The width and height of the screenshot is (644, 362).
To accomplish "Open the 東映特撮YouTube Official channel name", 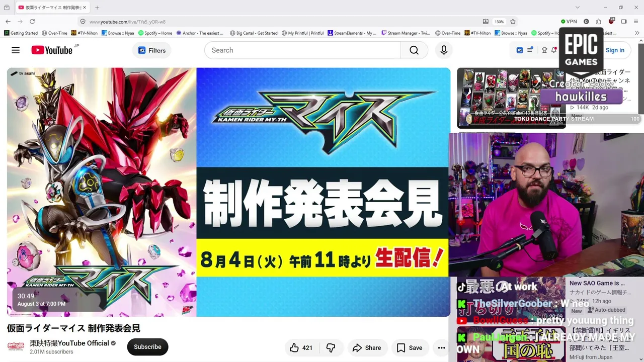I will (x=69, y=343).
